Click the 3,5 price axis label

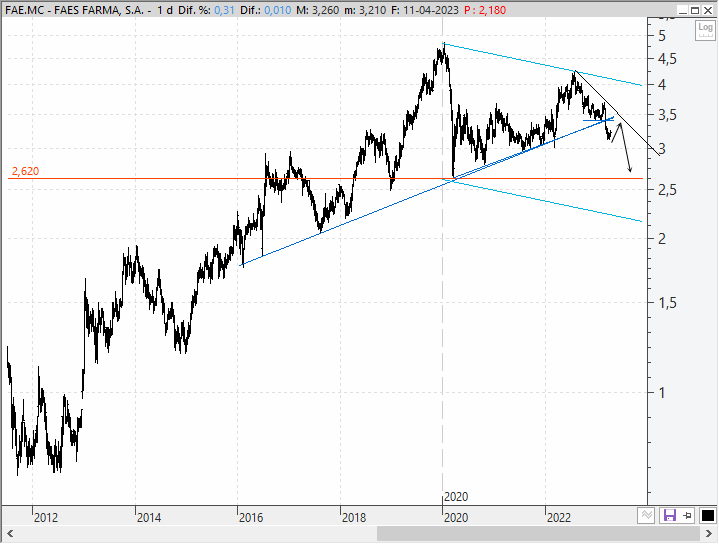[x=667, y=115]
